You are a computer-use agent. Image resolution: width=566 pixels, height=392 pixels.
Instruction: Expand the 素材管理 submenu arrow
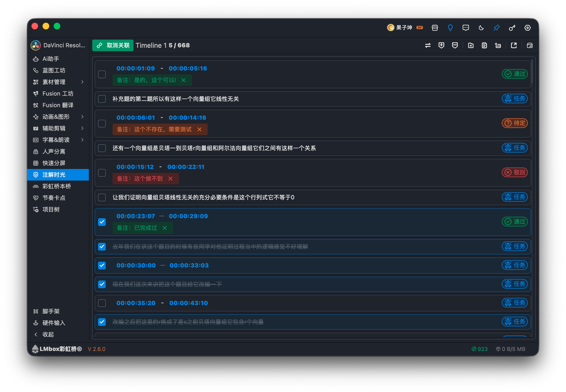tap(82, 82)
